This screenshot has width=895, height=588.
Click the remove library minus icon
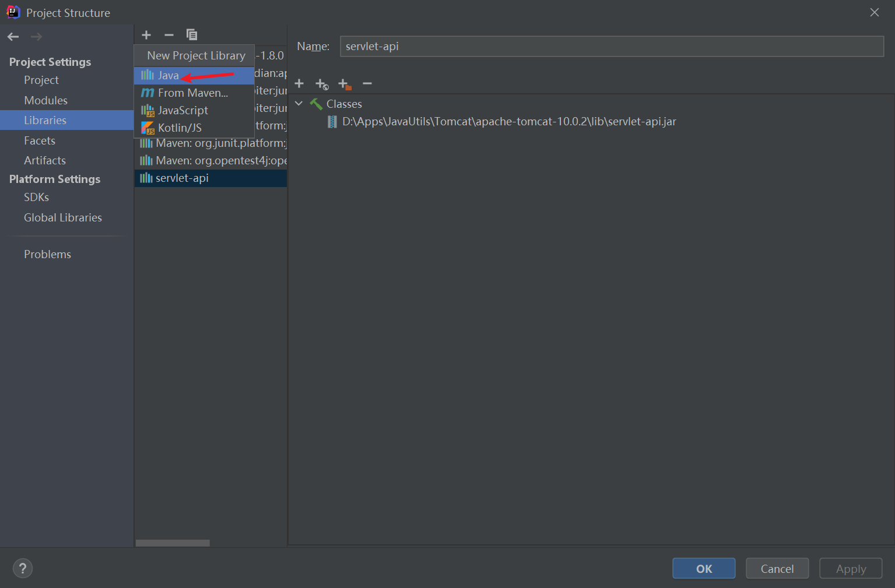pos(169,35)
